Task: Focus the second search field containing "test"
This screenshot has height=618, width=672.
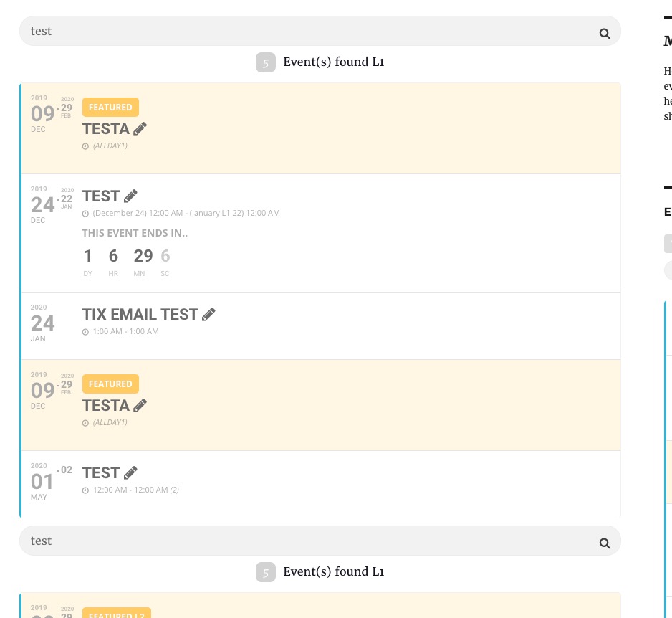Action: tap(301, 541)
